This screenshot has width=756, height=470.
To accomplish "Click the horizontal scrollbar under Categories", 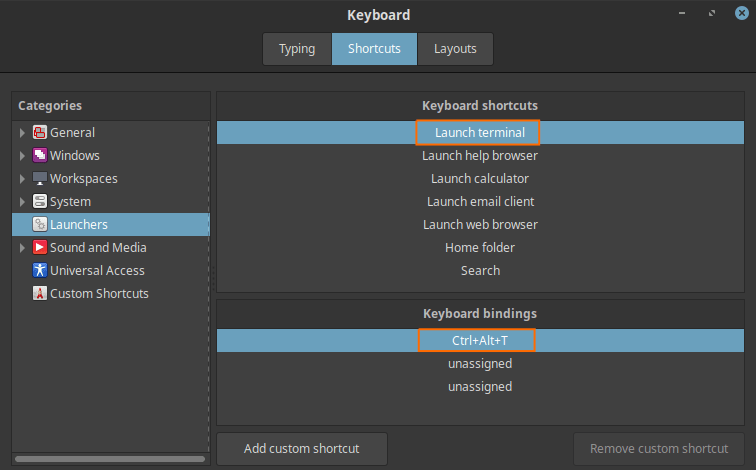I will pyautogui.click(x=110, y=459).
